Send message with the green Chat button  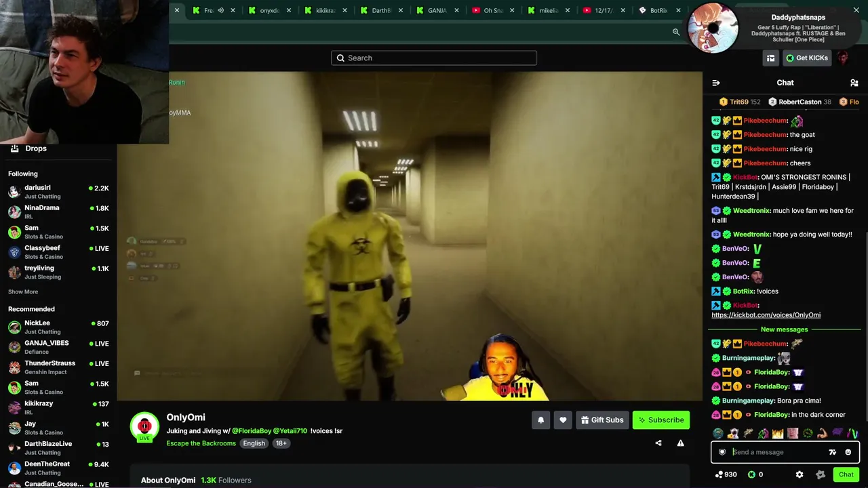pos(846,474)
